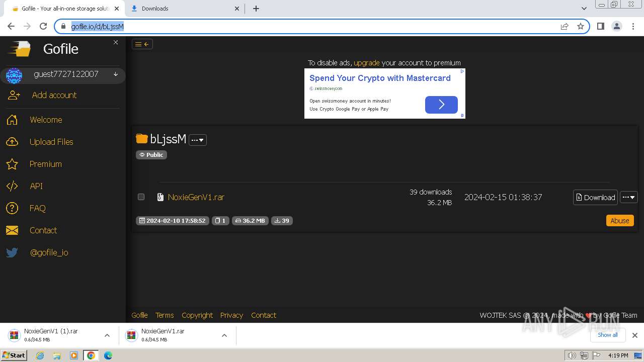Collapse sidebar using the menu arrow button
Image resolution: width=644 pixels, height=362 pixels.
click(142, 44)
